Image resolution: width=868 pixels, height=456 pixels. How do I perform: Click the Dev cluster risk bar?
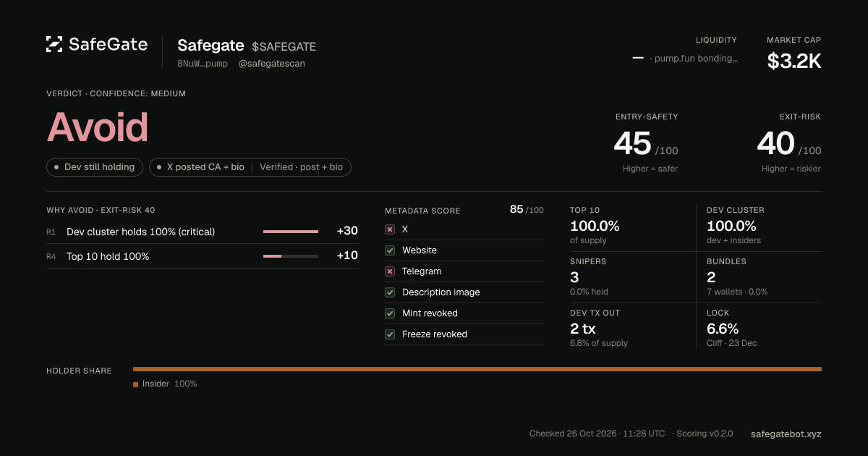pos(291,232)
